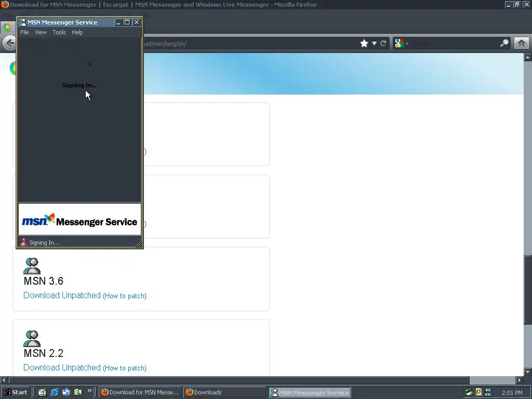Click the search magnifier icon in Firefox
This screenshot has height=399, width=532.
coord(504,43)
